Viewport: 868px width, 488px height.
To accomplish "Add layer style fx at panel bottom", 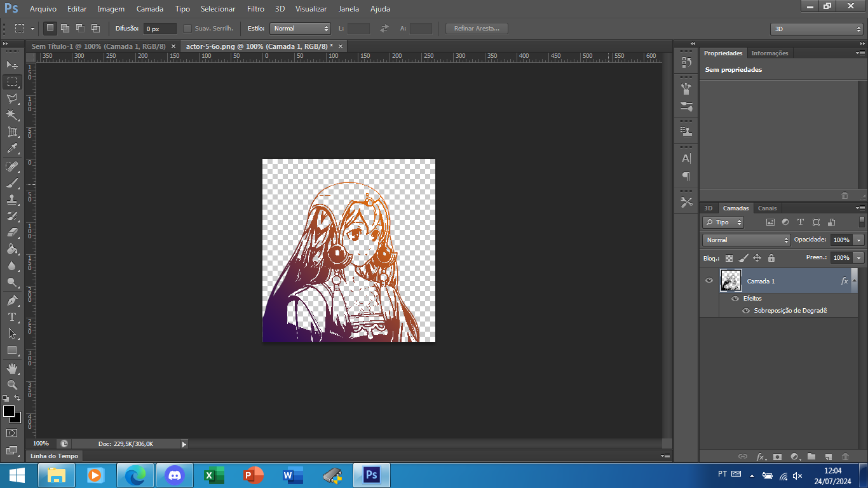I will click(761, 456).
